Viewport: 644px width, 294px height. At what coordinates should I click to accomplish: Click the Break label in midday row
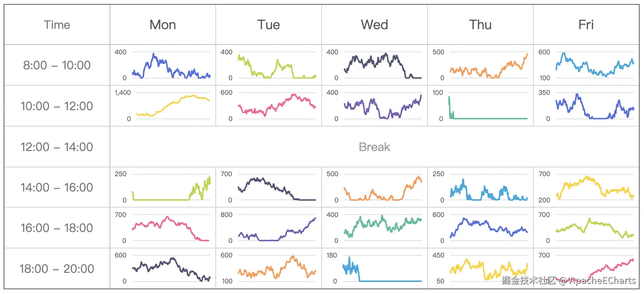click(x=375, y=147)
